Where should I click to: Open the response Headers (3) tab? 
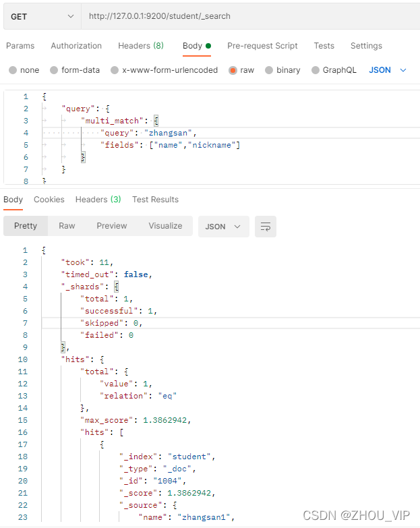[98, 200]
